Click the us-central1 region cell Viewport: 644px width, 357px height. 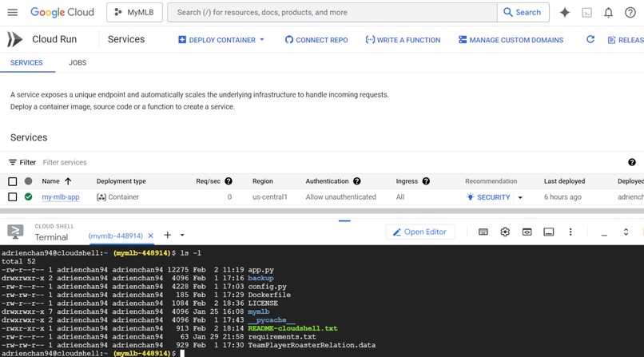269,197
